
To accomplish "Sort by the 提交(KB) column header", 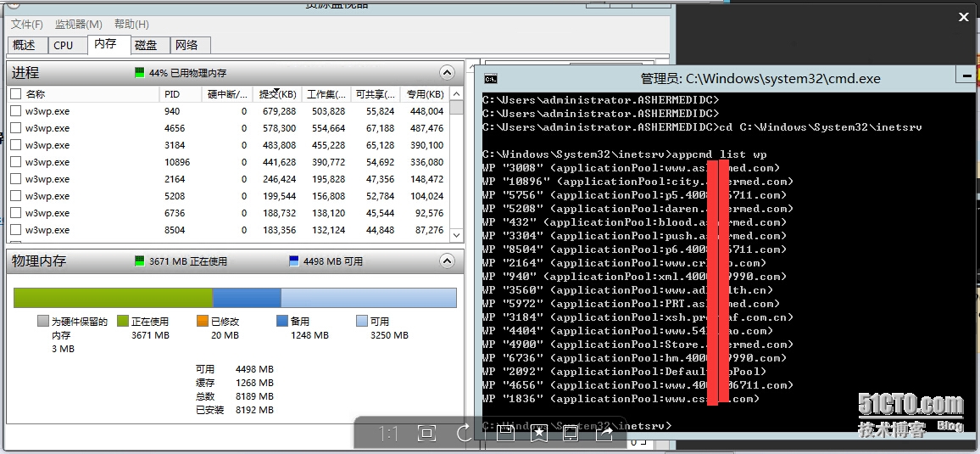I will [277, 94].
